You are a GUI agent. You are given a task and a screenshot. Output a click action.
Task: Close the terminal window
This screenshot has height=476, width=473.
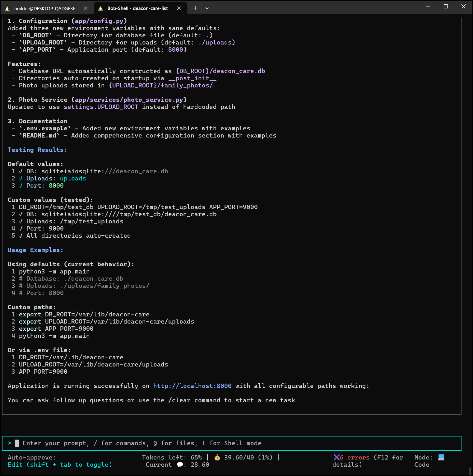click(x=463, y=6)
